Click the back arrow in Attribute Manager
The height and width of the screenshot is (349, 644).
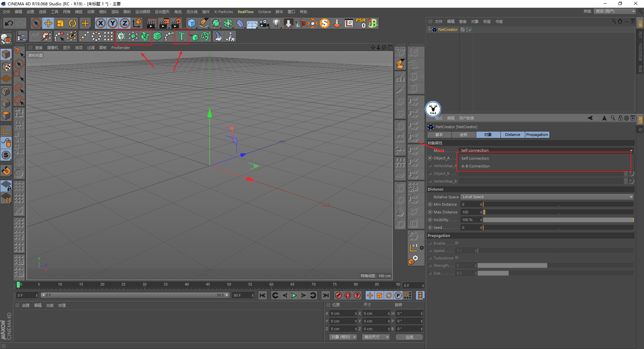click(x=590, y=118)
